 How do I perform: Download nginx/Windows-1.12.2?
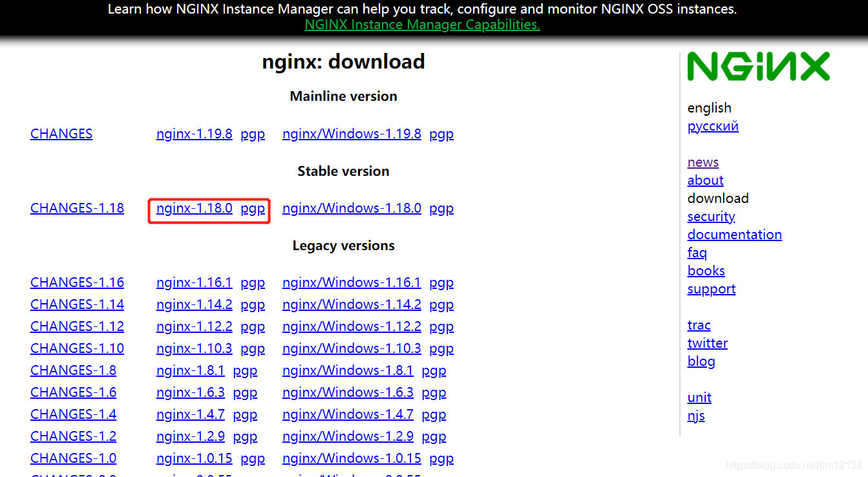coord(352,326)
